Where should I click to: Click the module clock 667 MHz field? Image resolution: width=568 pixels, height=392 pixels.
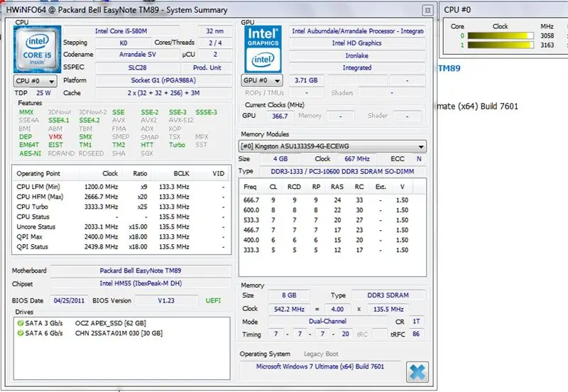click(357, 158)
